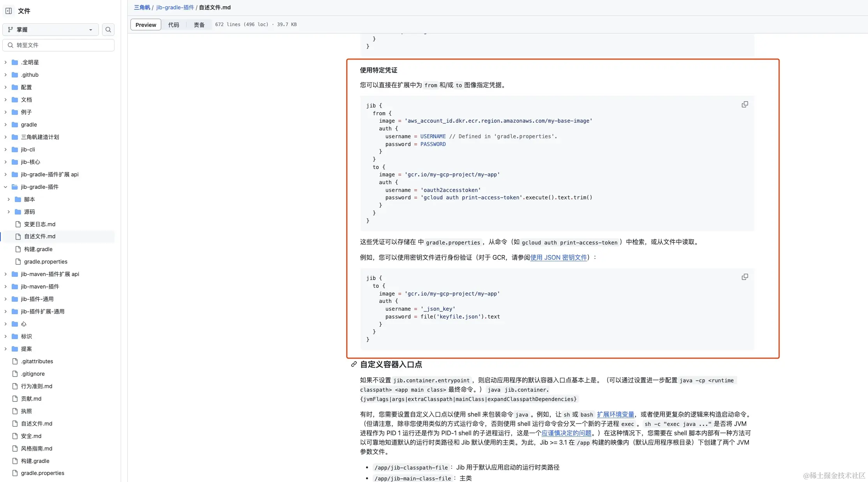Open the 变更日志.md file
This screenshot has height=482, width=868.
(x=39, y=224)
